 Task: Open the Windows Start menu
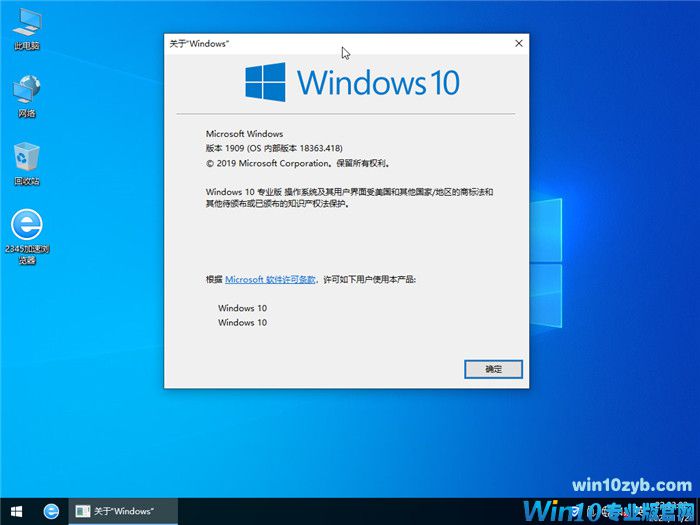17,511
